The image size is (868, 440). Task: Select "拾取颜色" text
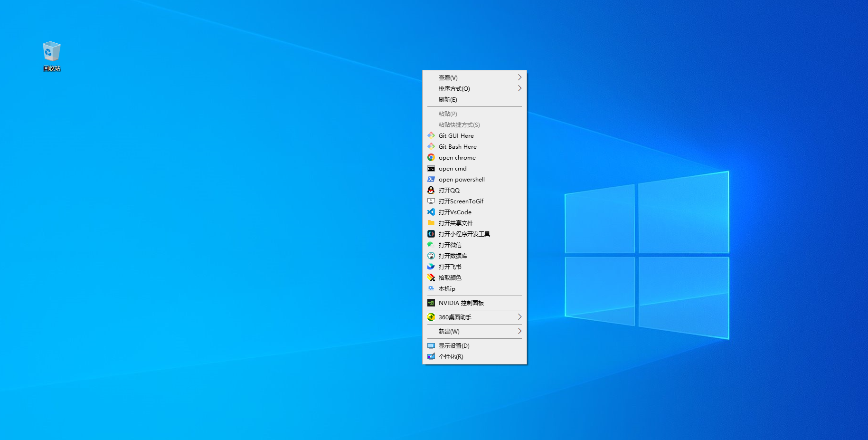(450, 277)
